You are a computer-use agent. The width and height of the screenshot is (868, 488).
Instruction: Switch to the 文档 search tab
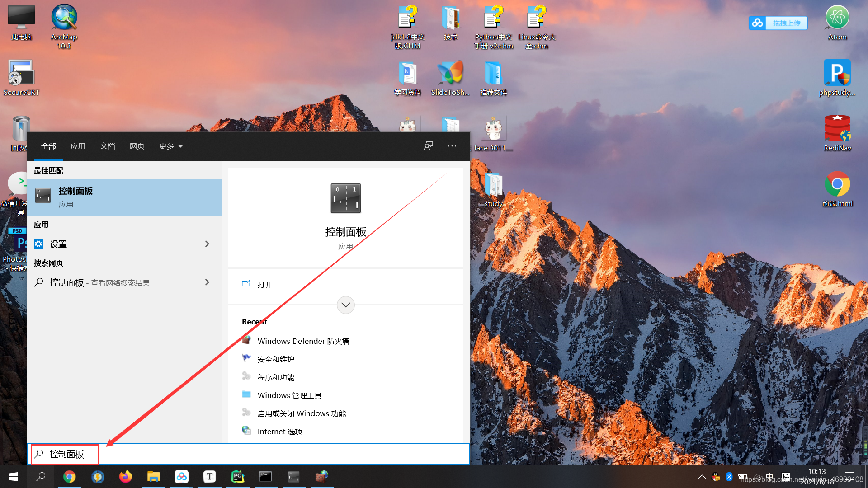108,146
